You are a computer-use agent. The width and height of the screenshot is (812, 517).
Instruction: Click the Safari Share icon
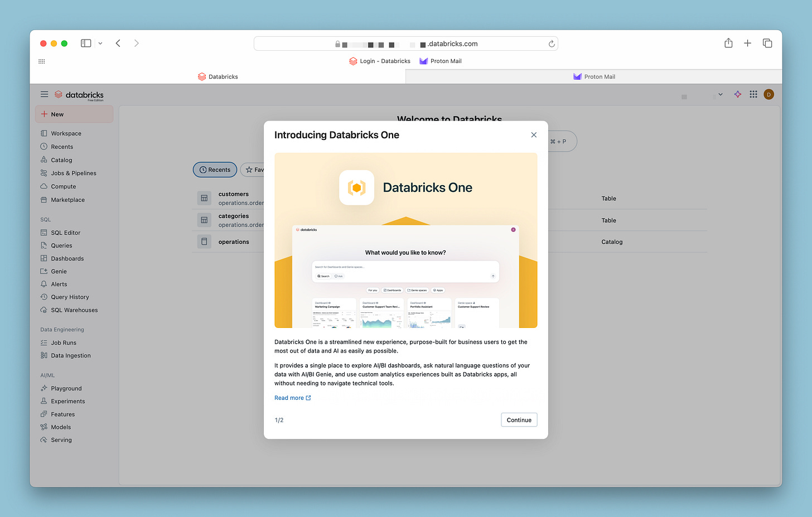point(728,43)
